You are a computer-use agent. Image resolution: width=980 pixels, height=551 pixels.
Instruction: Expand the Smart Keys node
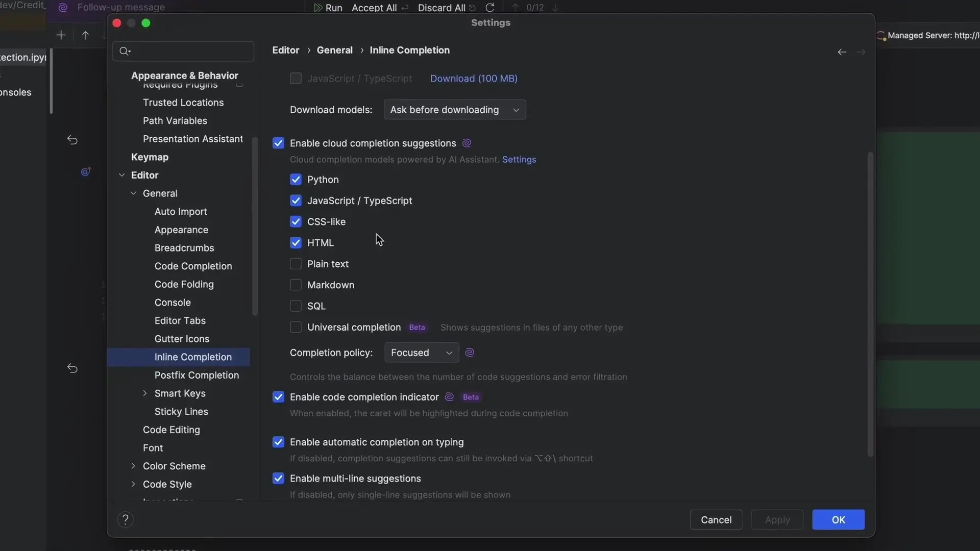coord(145,393)
